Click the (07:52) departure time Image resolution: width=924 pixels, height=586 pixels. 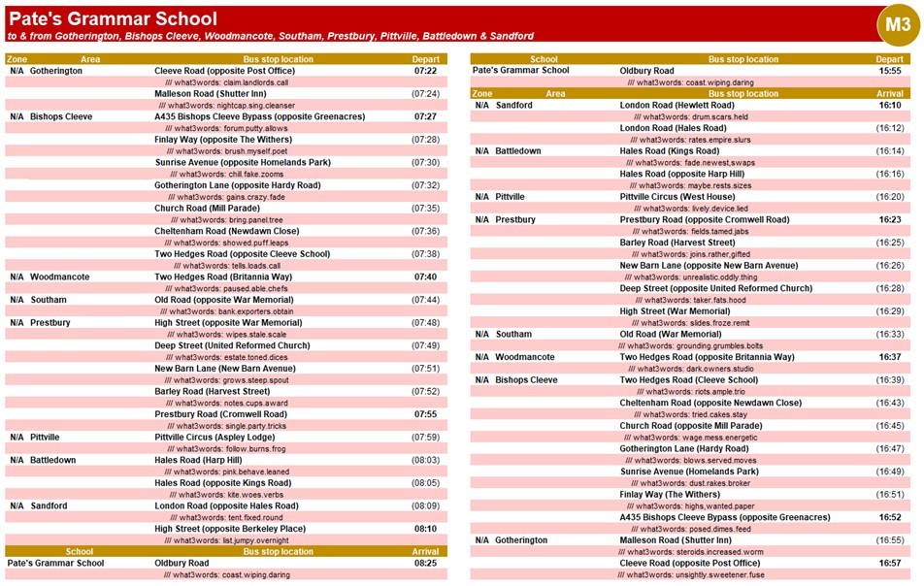tap(425, 392)
